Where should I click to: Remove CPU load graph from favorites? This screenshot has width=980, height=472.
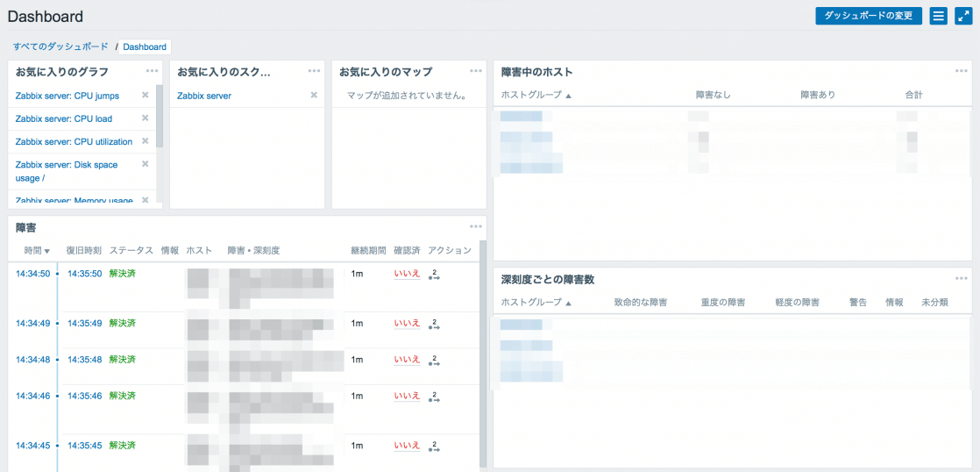146,118
